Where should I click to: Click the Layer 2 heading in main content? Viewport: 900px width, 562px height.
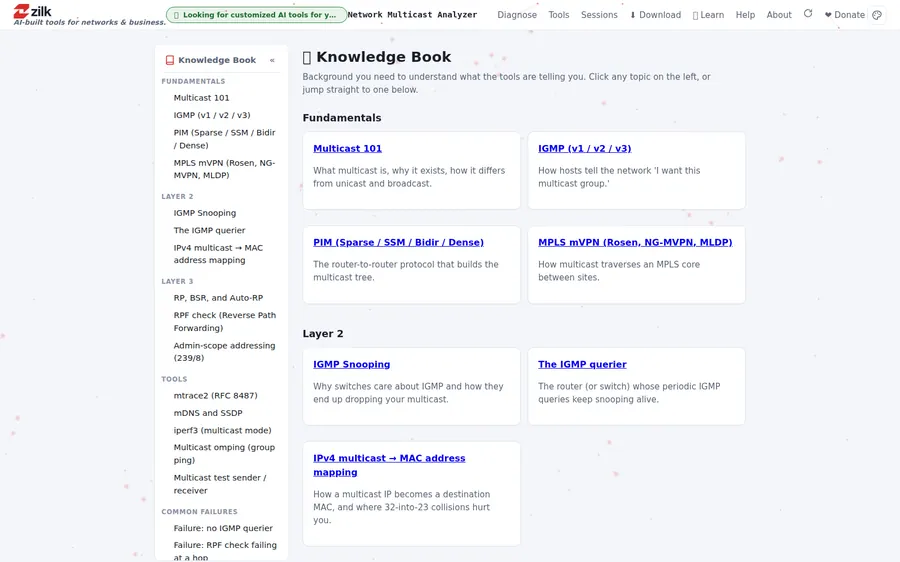pos(323,334)
